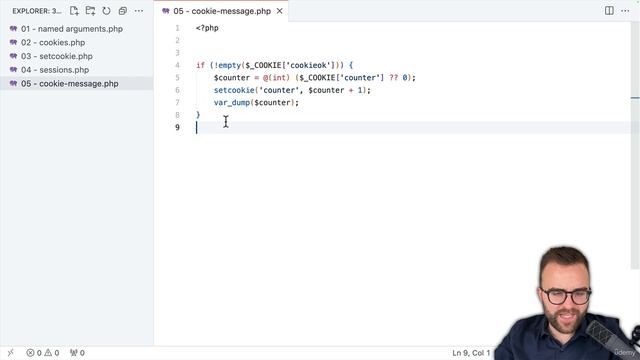Open editor more actions ellipsis
The width and height of the screenshot is (640, 360).
[x=625, y=11]
